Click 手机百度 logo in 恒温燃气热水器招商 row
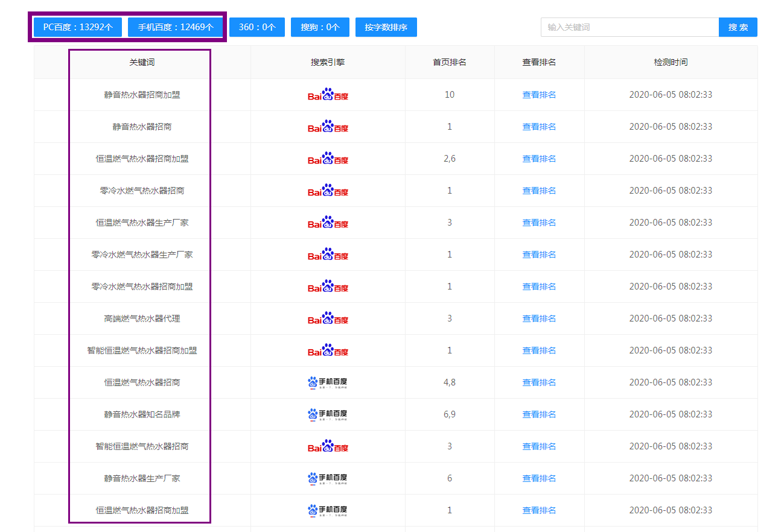 coord(328,382)
